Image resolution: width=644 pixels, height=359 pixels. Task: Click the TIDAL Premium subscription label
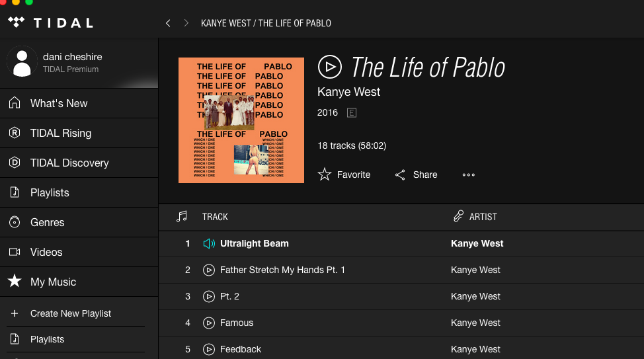tap(71, 69)
